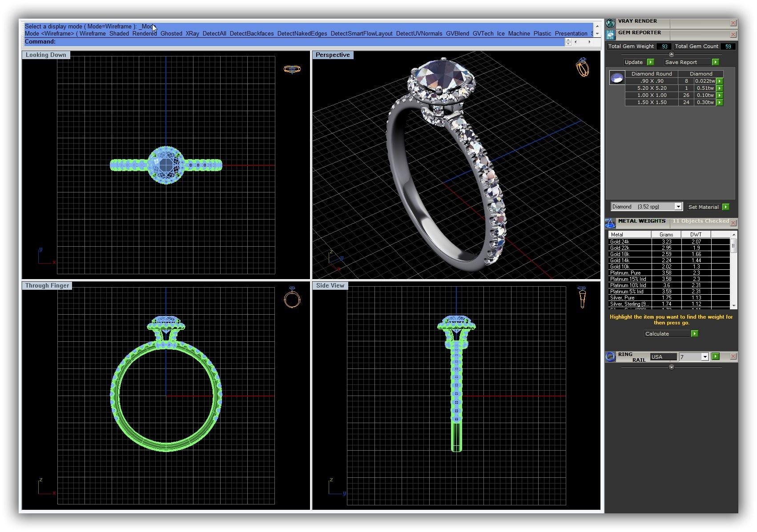Click the Metal Weights scale icon
The width and height of the screenshot is (757, 532).
click(610, 223)
